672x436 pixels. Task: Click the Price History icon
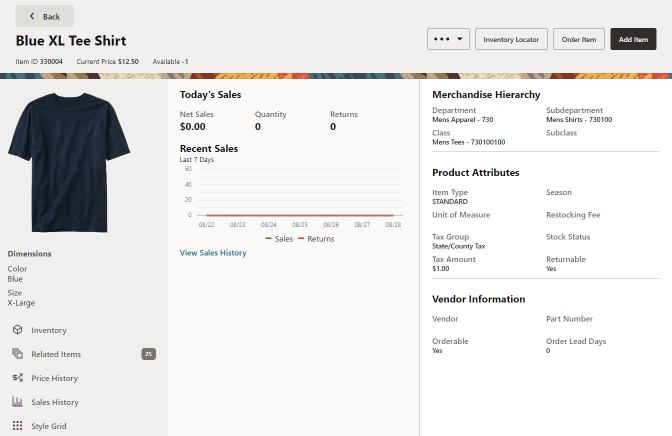[x=17, y=378]
